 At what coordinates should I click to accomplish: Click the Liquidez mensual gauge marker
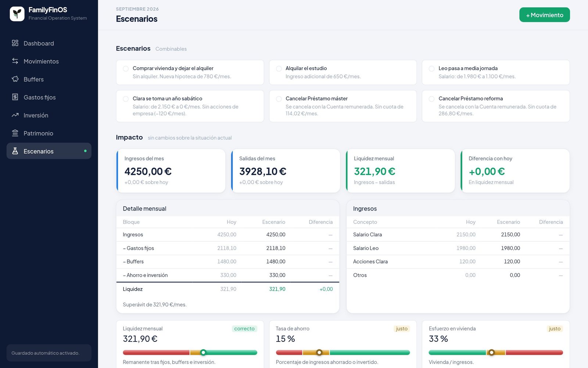point(203,353)
